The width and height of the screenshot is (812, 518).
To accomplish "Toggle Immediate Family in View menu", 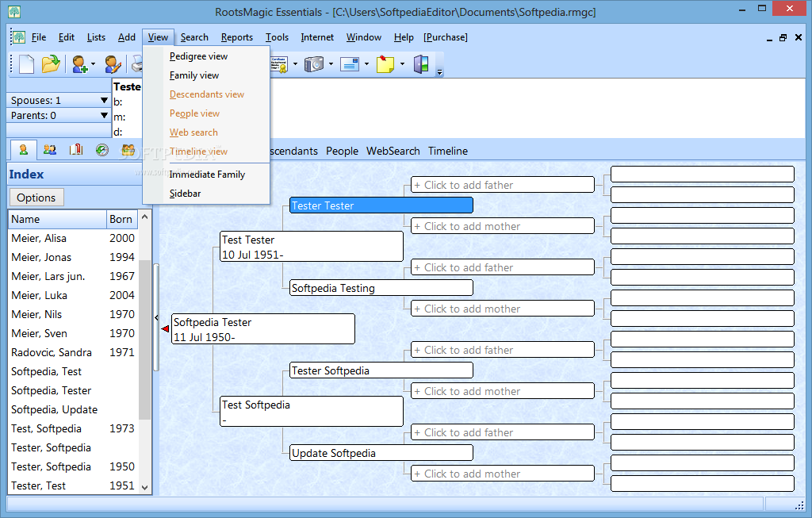I will click(x=207, y=175).
